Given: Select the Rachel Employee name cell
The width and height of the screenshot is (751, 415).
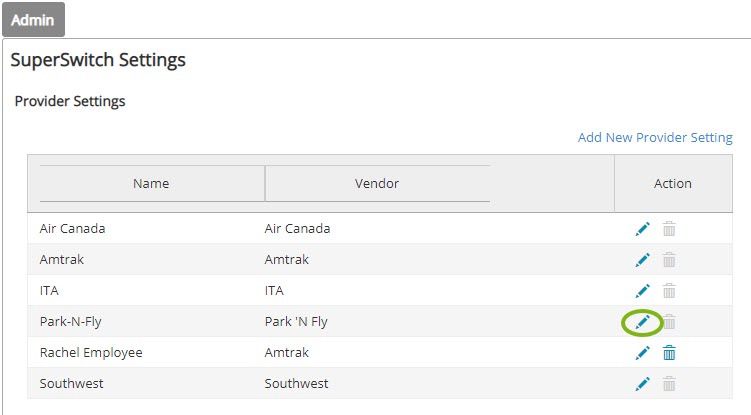Looking at the screenshot, I should click(x=91, y=353).
